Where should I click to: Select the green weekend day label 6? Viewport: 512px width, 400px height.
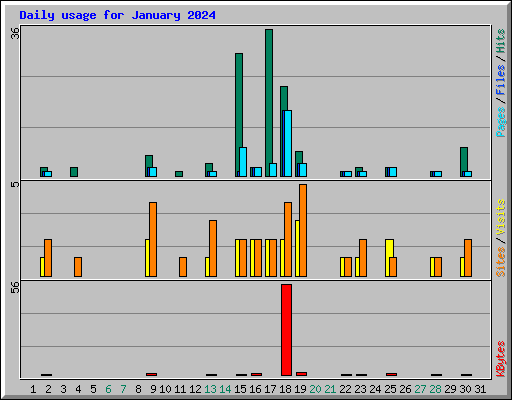click(x=108, y=389)
